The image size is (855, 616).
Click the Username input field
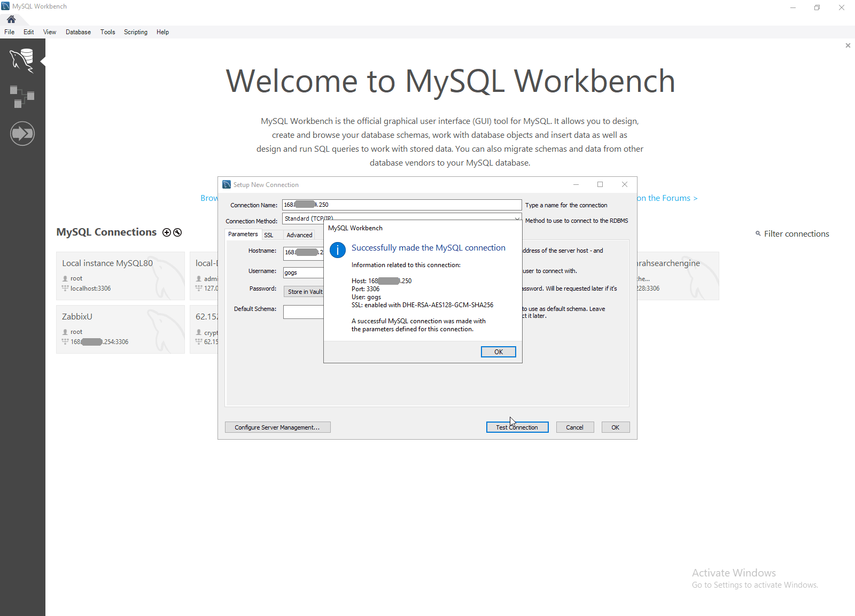304,272
